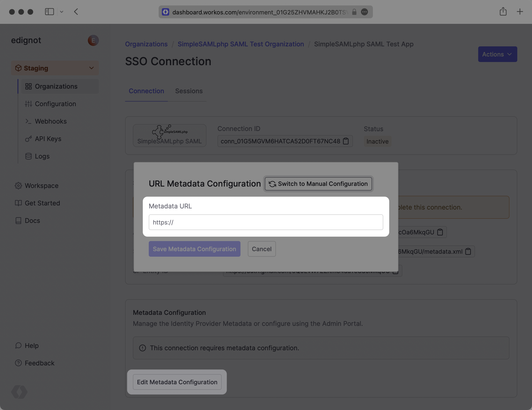Click Switch to Manual Configuration button
532x410 pixels.
coord(318,184)
